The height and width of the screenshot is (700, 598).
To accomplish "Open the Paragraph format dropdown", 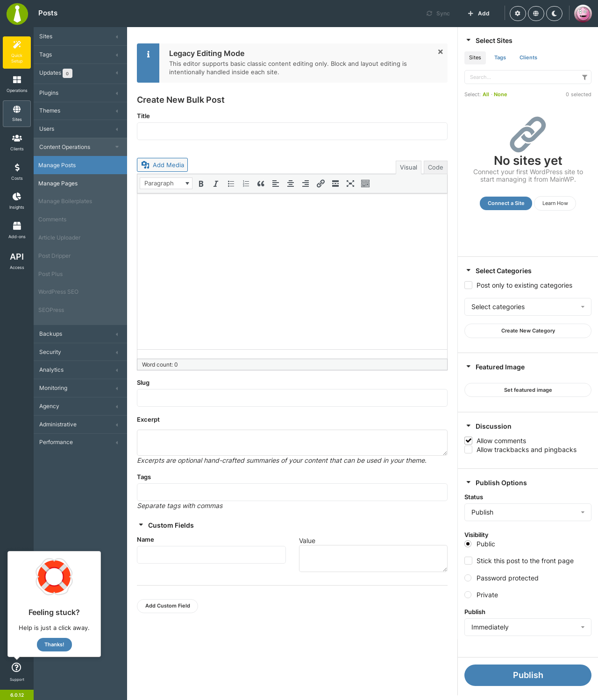I will [x=166, y=184].
